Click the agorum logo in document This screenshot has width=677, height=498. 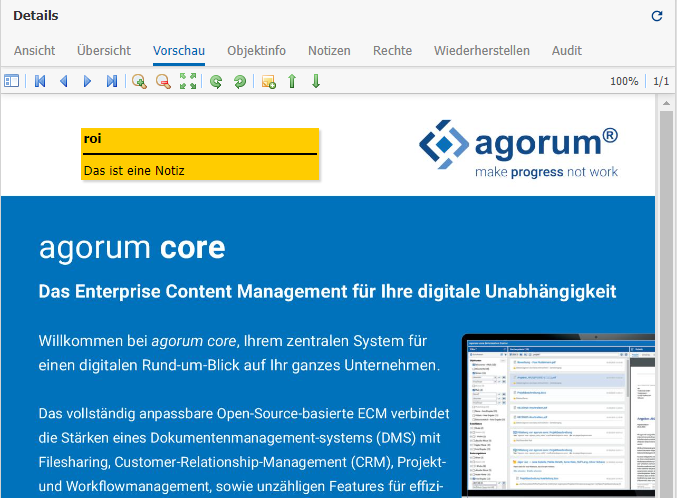click(518, 149)
